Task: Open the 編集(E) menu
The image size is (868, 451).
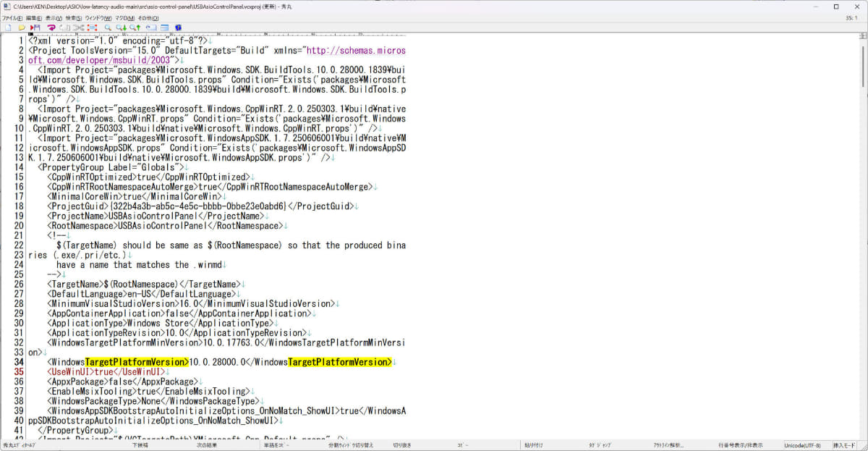Action: (33, 17)
